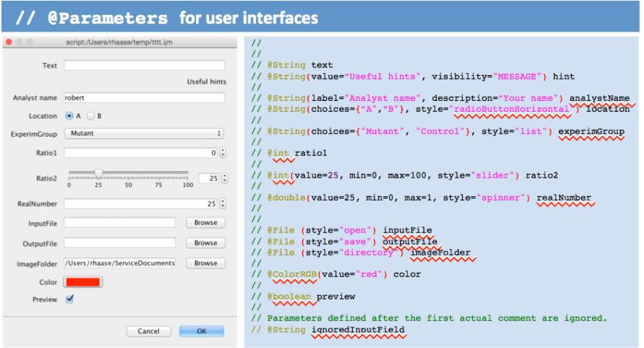Screen dimensions: 644x348
Task: Click the ImageFolder path field
Action: 119,263
